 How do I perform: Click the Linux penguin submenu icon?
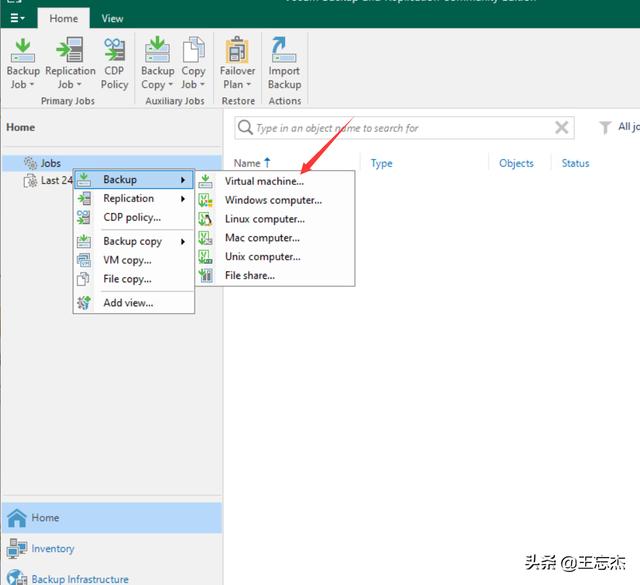(205, 219)
